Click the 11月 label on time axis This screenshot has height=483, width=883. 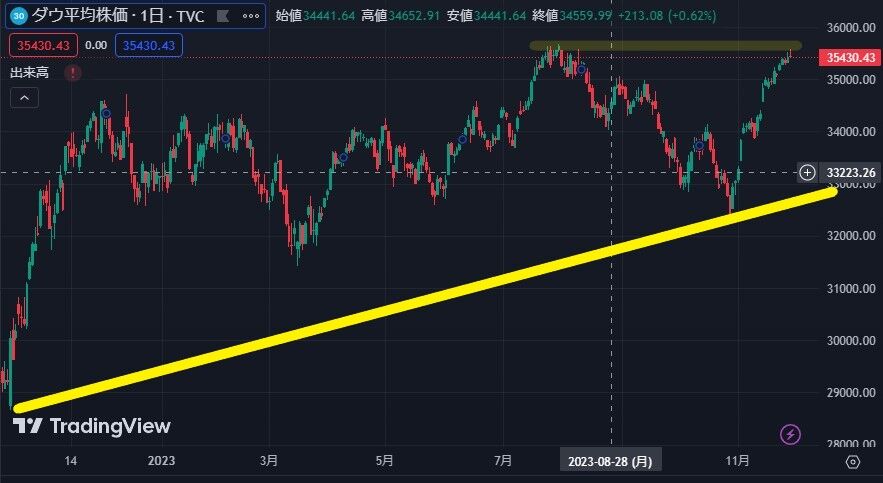click(738, 461)
